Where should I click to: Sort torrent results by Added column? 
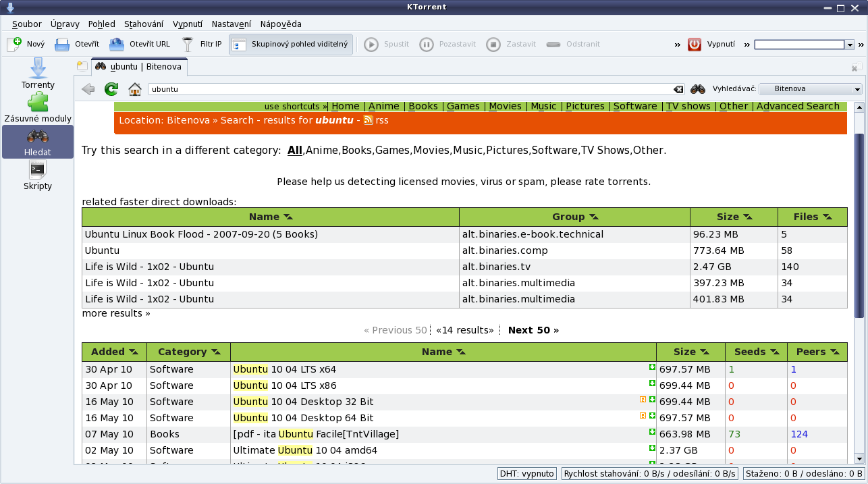115,352
